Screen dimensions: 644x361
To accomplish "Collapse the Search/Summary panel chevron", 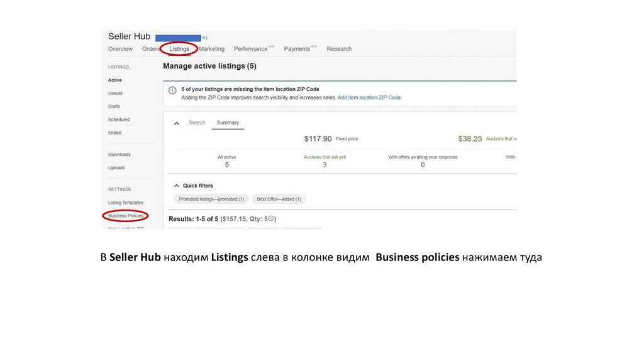I will pos(176,123).
